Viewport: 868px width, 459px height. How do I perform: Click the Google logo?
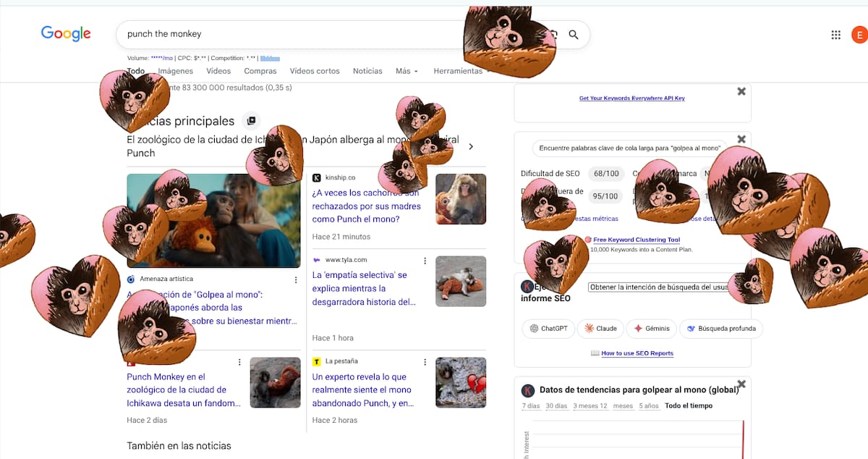tap(66, 33)
